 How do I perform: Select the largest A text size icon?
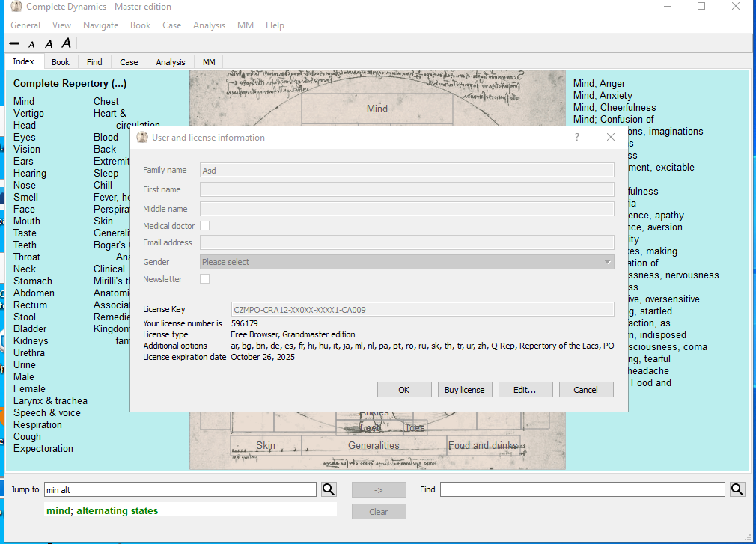click(67, 43)
